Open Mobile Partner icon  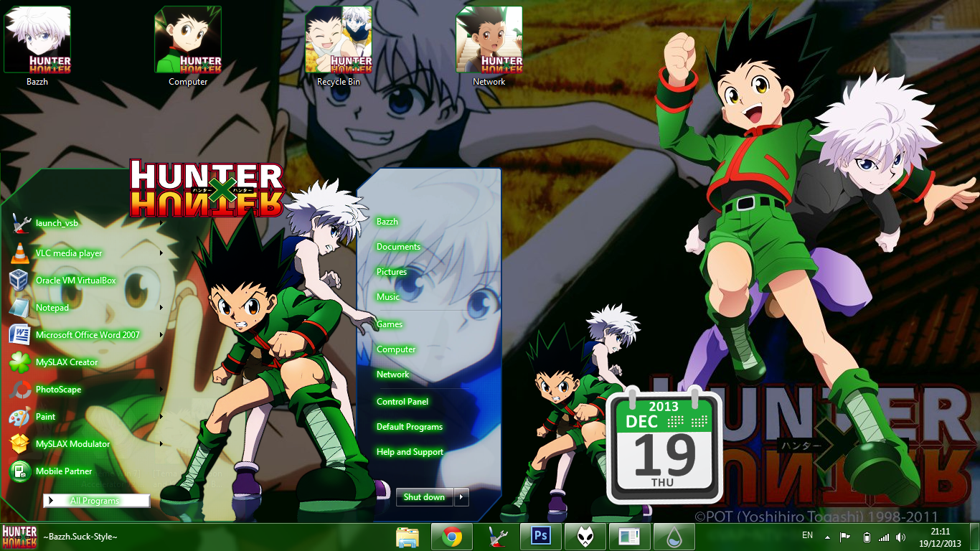tap(19, 471)
